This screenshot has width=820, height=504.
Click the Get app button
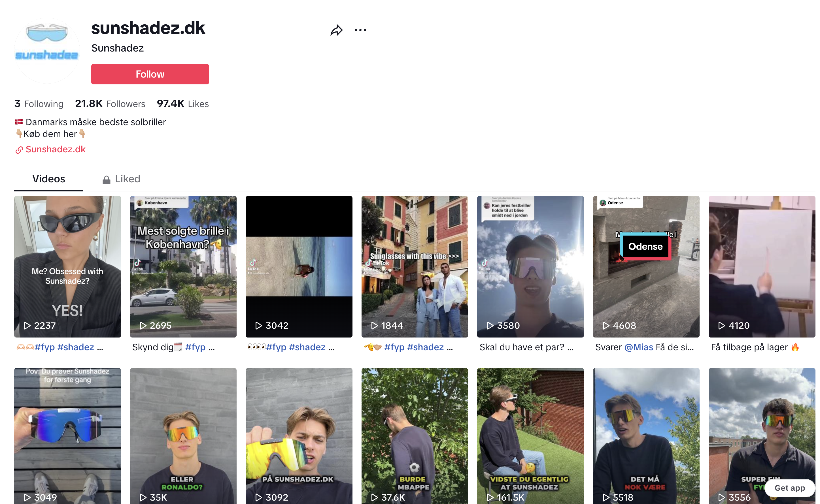[789, 488]
